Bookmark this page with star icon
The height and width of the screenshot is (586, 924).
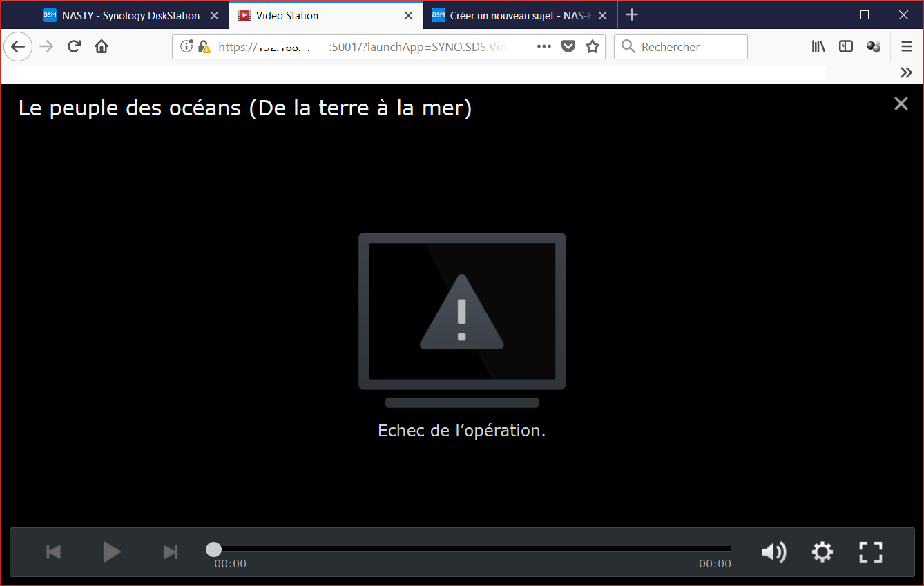coord(592,46)
